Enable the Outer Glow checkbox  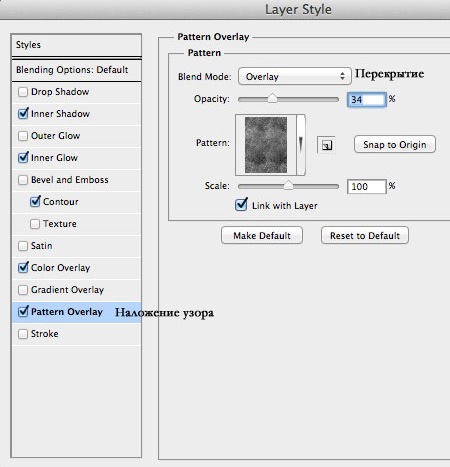23,136
